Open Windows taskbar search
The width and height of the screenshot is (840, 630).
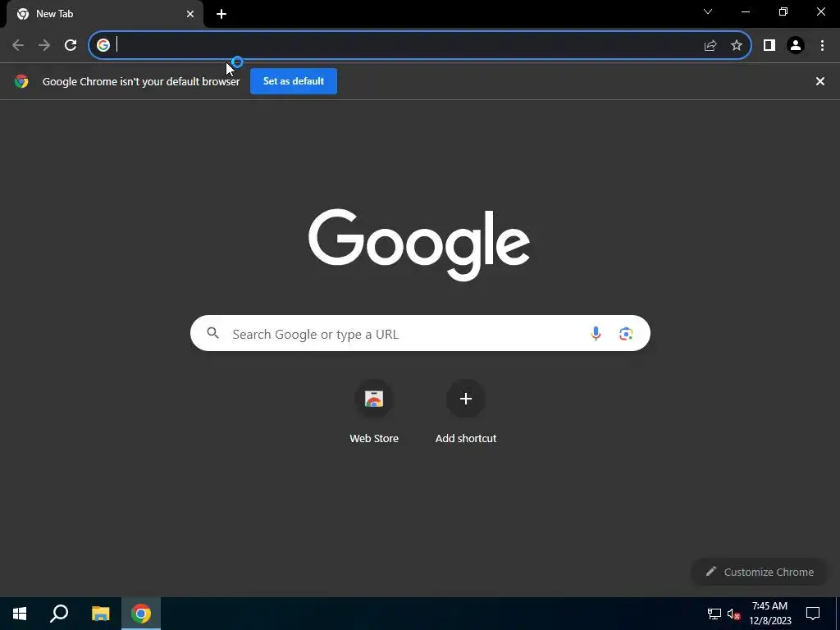pos(59,614)
